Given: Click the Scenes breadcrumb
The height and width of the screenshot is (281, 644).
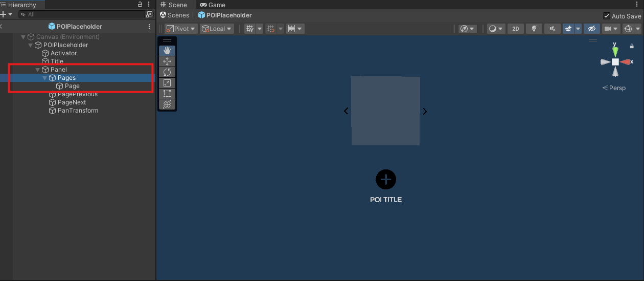Looking at the screenshot, I should [x=174, y=15].
